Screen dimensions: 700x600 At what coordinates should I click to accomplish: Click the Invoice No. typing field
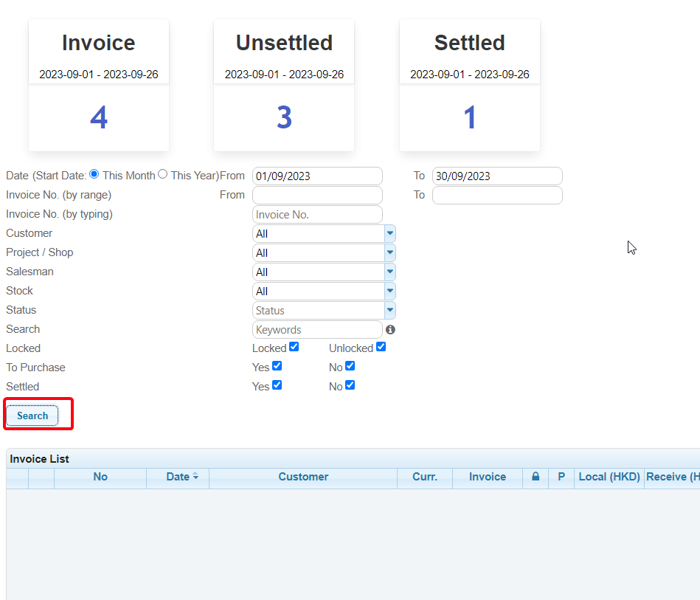point(317,215)
